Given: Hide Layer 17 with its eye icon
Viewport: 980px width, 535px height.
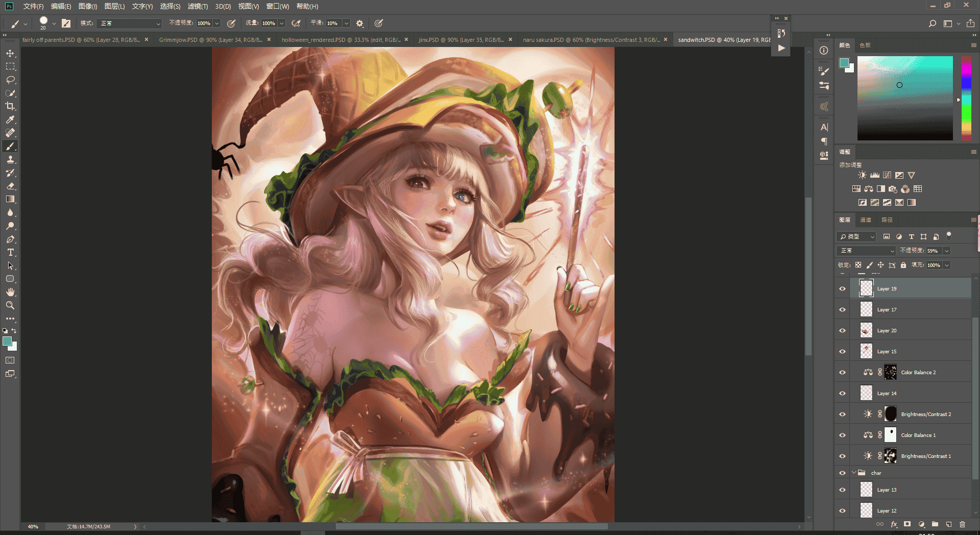Looking at the screenshot, I should point(842,309).
